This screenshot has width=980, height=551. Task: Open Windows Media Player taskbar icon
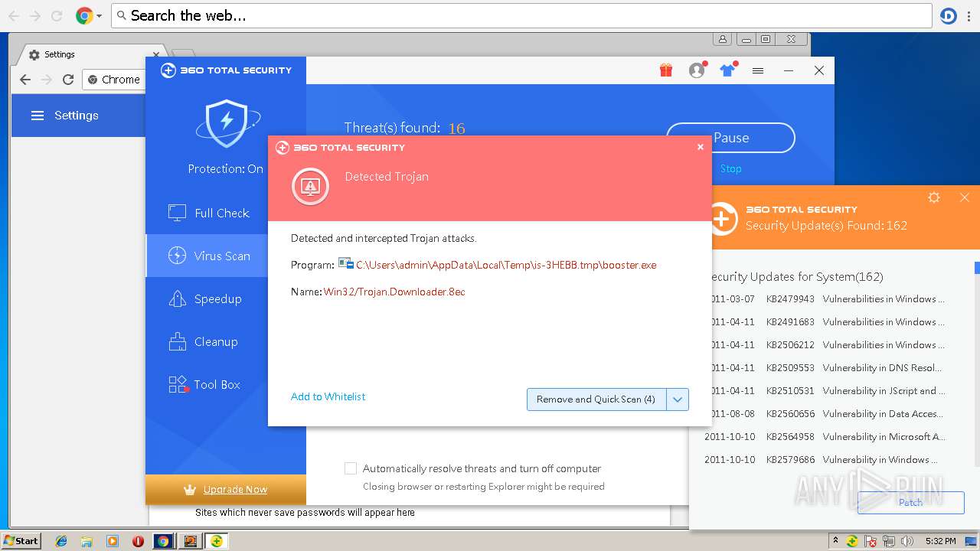(x=113, y=541)
